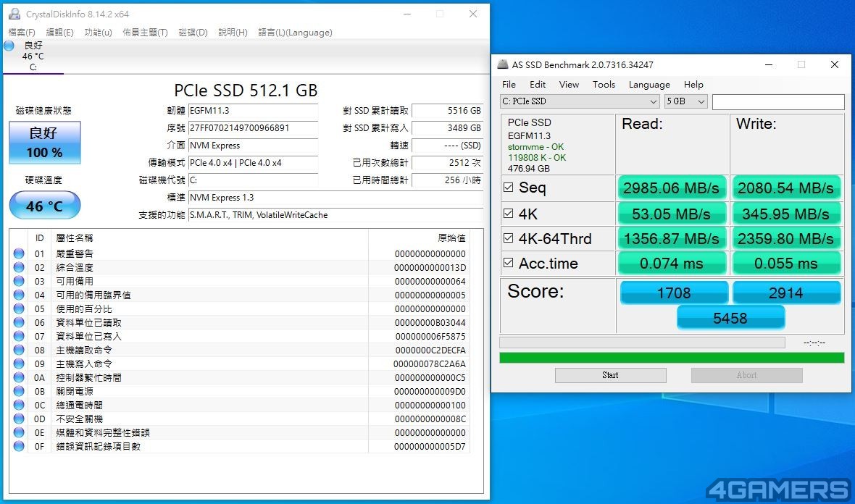Open the 佈景主題(T) menu
Screen dimensions: 855x504
click(145, 32)
